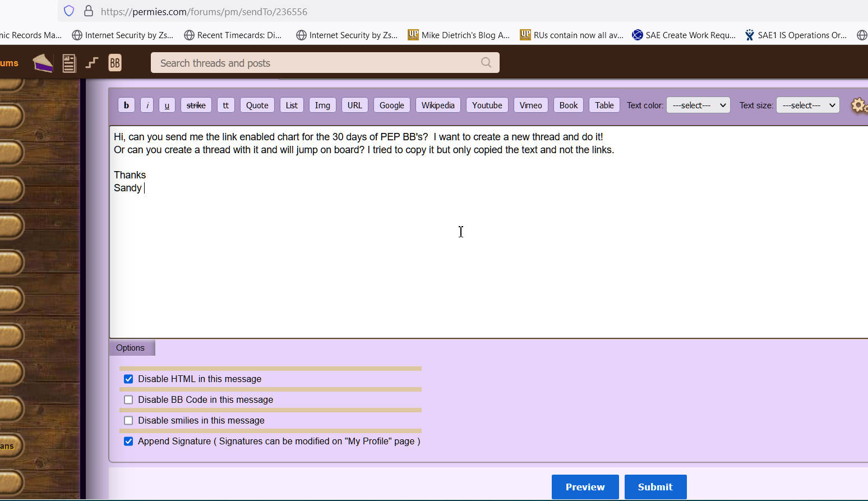Select the Options tab
Image resolution: width=868 pixels, height=501 pixels.
[x=131, y=348]
